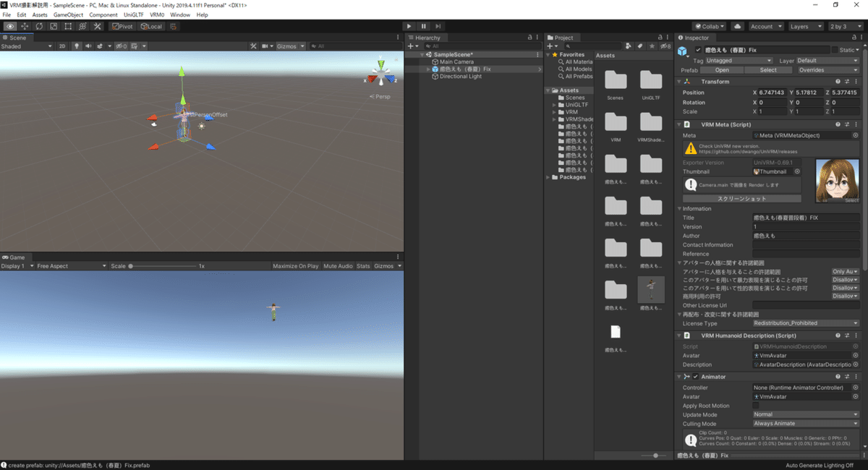Image resolution: width=868 pixels, height=470 pixels.
Task: Click the Stats button
Action: coord(363,266)
